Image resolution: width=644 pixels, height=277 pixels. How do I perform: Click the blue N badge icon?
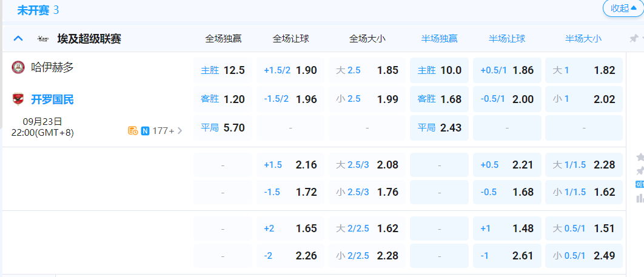tap(145, 130)
